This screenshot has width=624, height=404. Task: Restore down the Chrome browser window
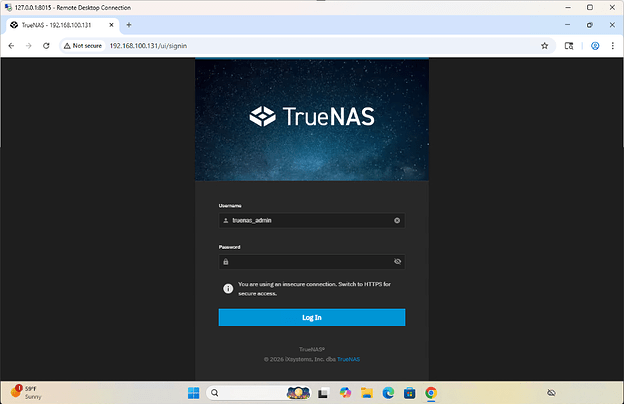coord(589,25)
